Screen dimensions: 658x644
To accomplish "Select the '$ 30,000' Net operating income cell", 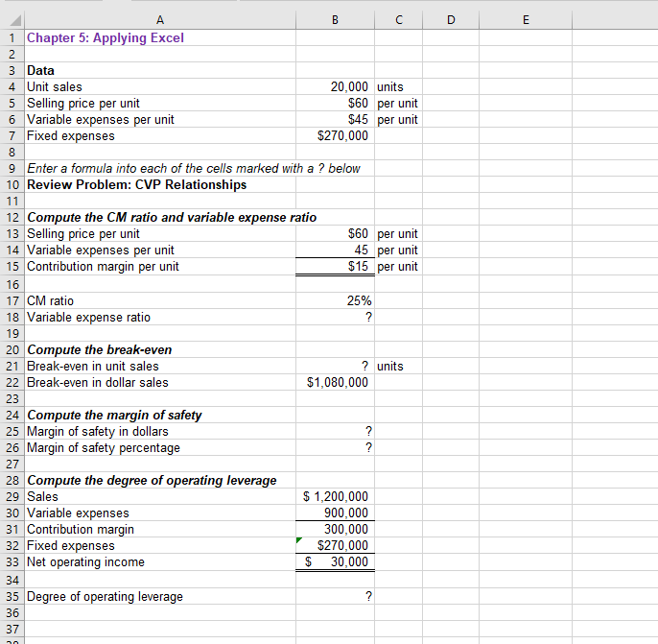I will 335,562.
